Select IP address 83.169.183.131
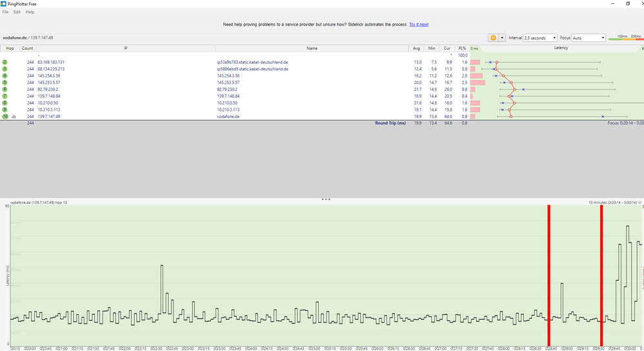The height and width of the screenshot is (351, 644). (51, 63)
